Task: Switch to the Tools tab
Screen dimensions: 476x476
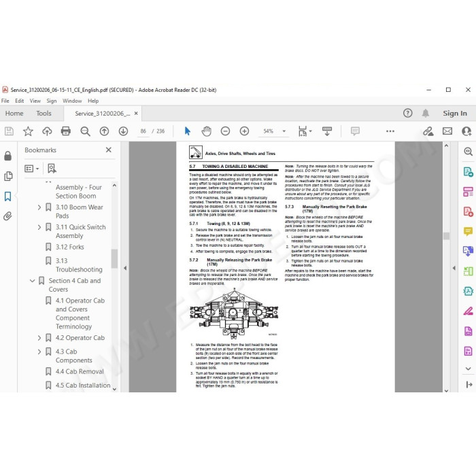Action: 44,114
